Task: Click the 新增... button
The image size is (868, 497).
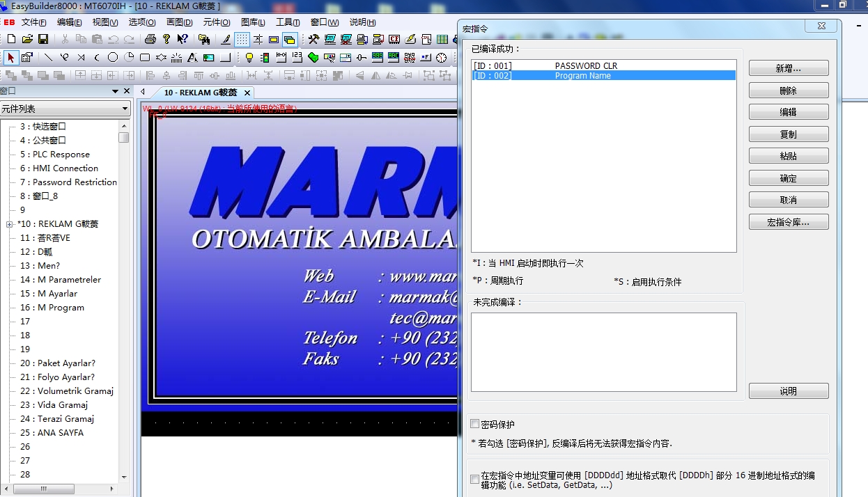Action: point(788,68)
